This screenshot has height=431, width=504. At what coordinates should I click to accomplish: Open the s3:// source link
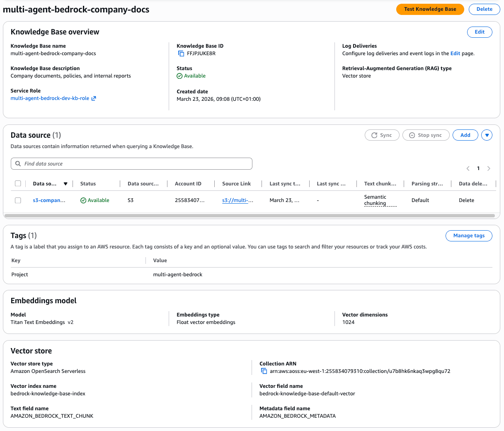click(x=237, y=200)
